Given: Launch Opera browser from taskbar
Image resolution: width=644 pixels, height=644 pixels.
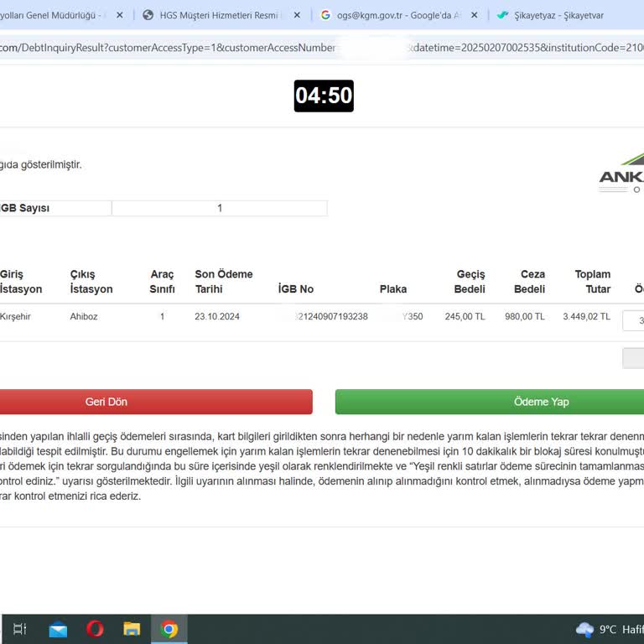Looking at the screenshot, I should pyautogui.click(x=95, y=629).
